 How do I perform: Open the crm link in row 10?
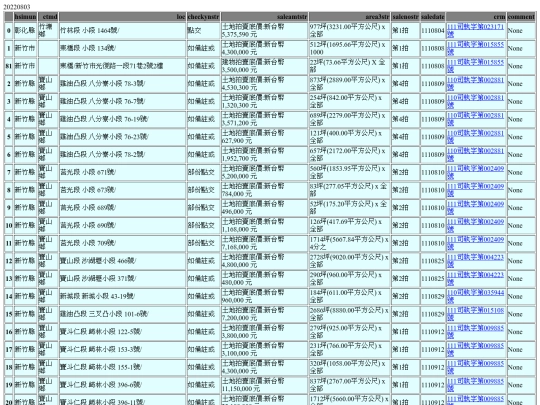475,226
